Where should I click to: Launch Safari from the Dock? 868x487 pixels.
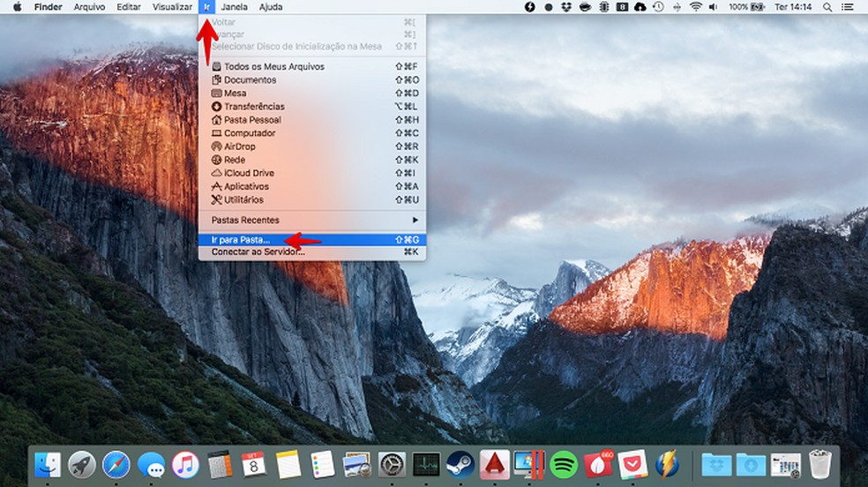click(116, 464)
